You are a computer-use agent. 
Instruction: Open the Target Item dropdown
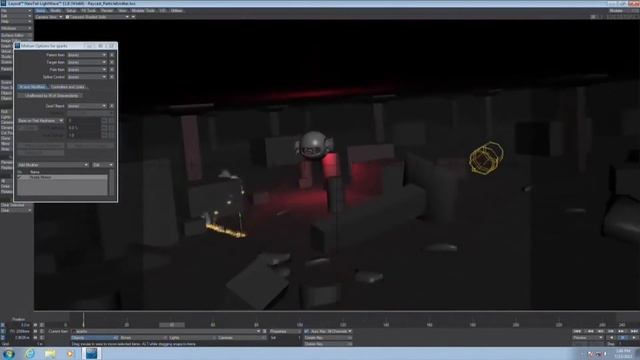(87, 62)
